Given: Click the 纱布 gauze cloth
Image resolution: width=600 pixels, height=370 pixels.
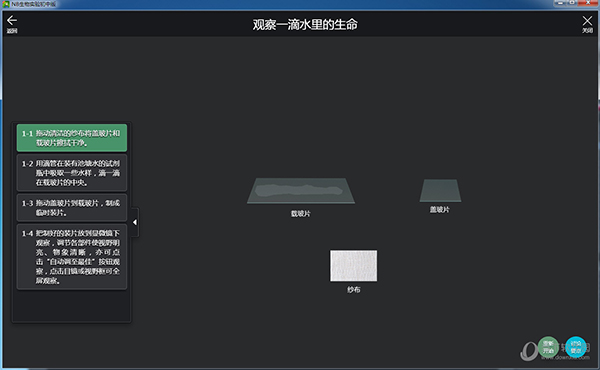Looking at the screenshot, I should click(354, 266).
